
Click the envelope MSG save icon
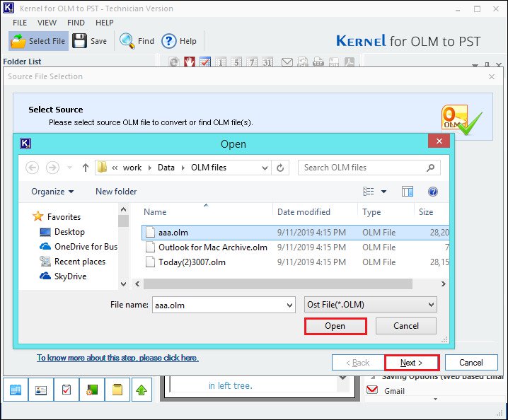287,62
